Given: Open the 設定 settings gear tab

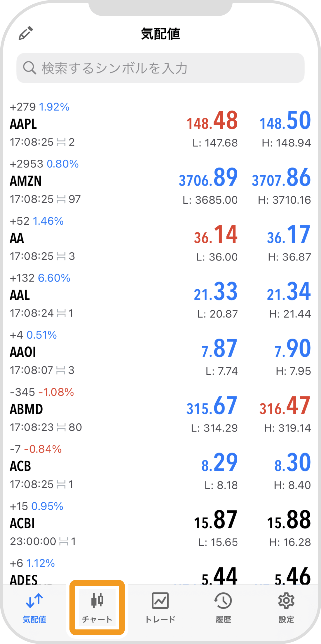Looking at the screenshot, I should (286, 608).
